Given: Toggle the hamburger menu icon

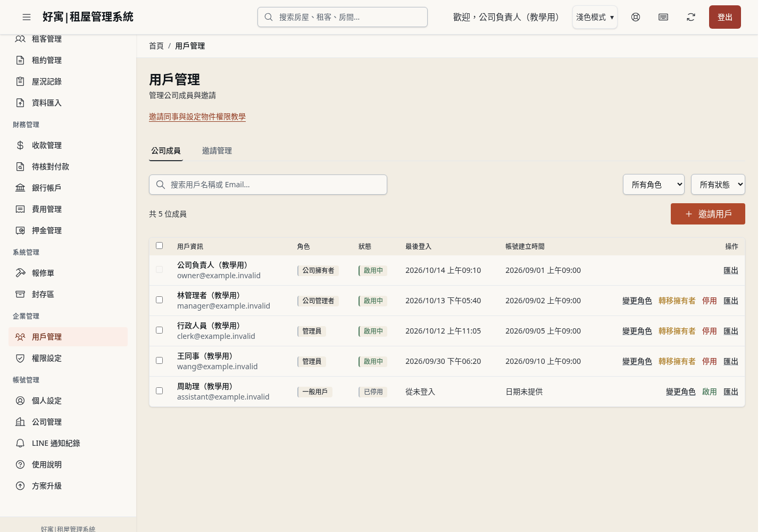Looking at the screenshot, I should coord(27,17).
